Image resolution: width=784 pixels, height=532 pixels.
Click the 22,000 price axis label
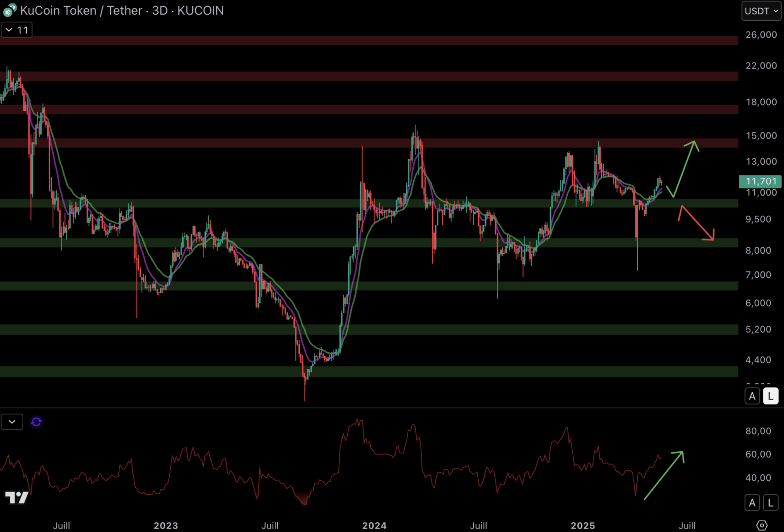coord(761,66)
